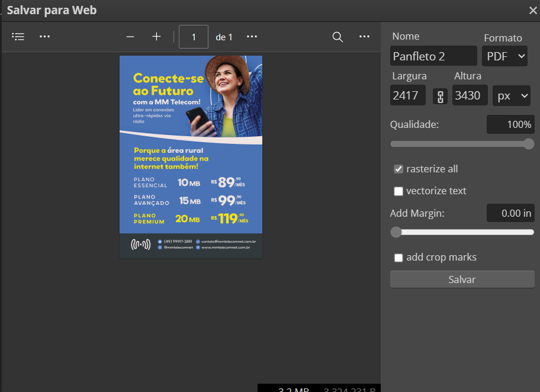Click the page number box showing 1
540x392 pixels.
pyautogui.click(x=192, y=36)
